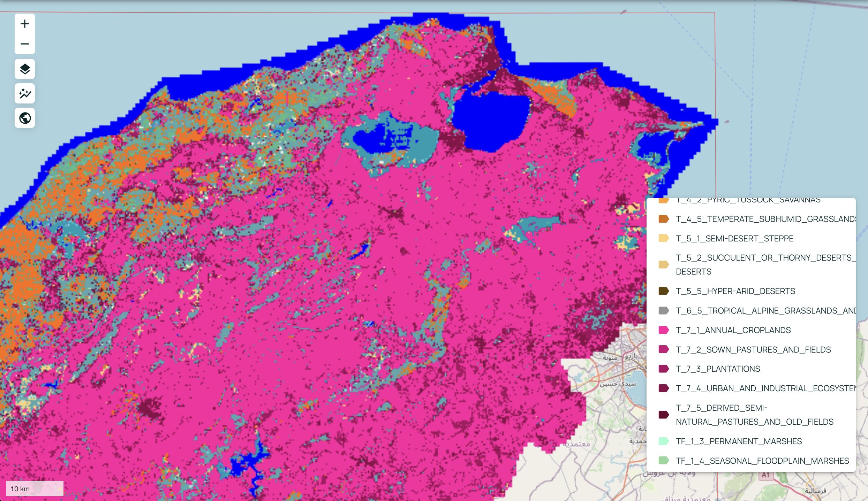Click the 10 km scale bar

[x=35, y=488]
